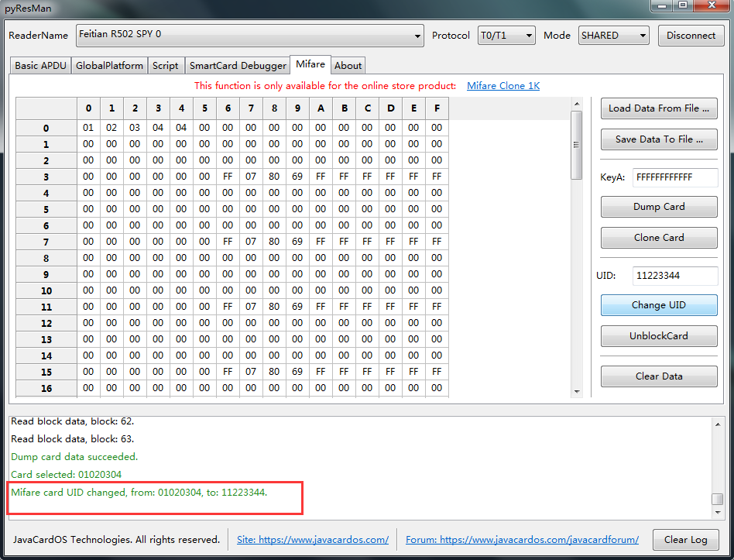
Task: Go to the Script tab
Action: point(165,66)
